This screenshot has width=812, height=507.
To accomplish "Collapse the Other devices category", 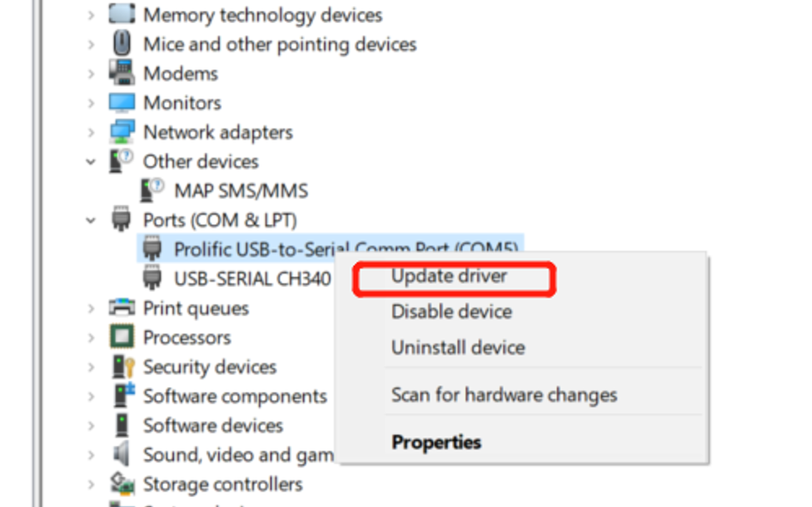I will (91, 162).
